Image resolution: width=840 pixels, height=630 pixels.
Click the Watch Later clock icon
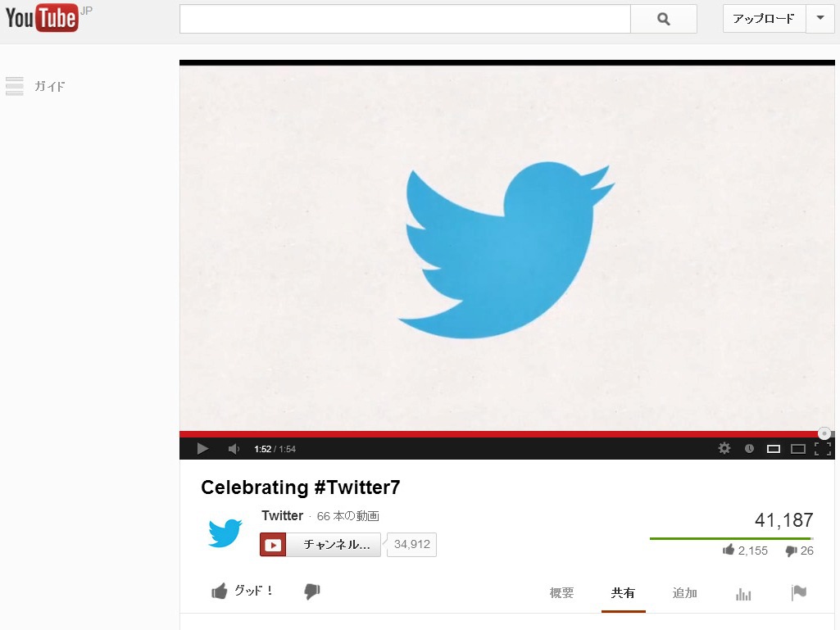pyautogui.click(x=749, y=448)
